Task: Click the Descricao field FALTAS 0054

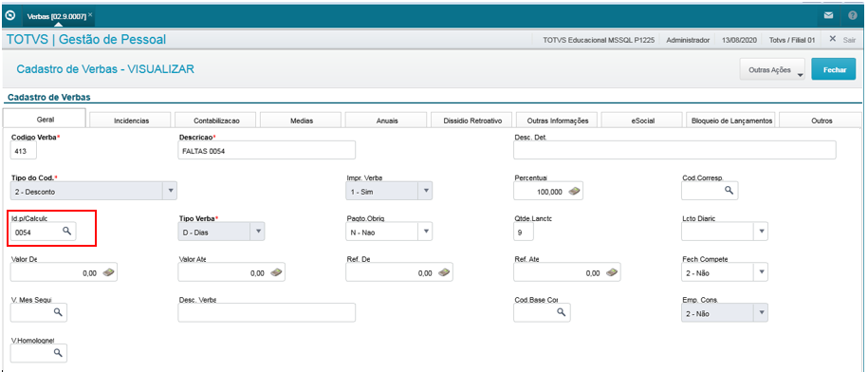Action: point(267,150)
